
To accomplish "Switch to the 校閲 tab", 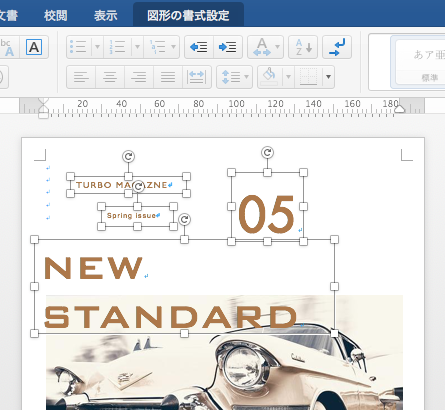I will (x=56, y=15).
